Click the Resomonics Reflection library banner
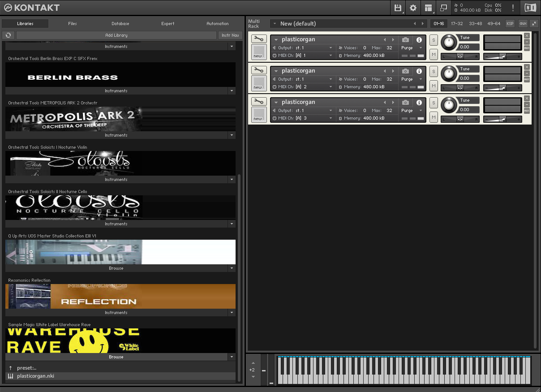Viewport: 541px width, 392px height. 120,297
